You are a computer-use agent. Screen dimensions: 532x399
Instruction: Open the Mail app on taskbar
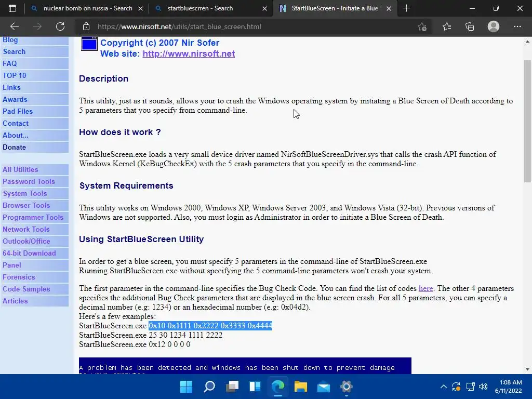point(324,387)
